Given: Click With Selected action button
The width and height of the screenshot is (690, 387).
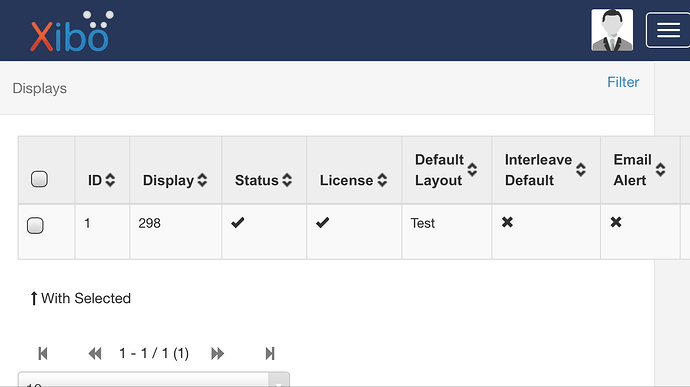Looking at the screenshot, I should [x=81, y=298].
